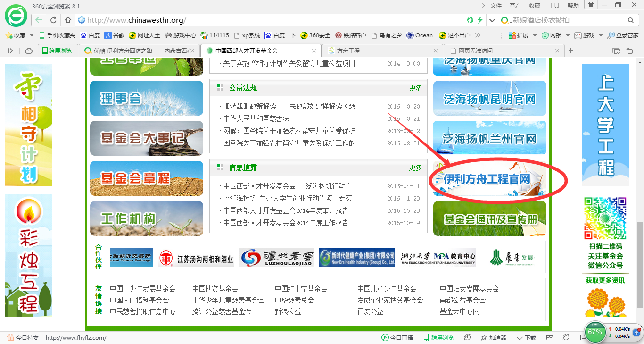Open 中华人民共和国慈善法 article link

coord(256,118)
